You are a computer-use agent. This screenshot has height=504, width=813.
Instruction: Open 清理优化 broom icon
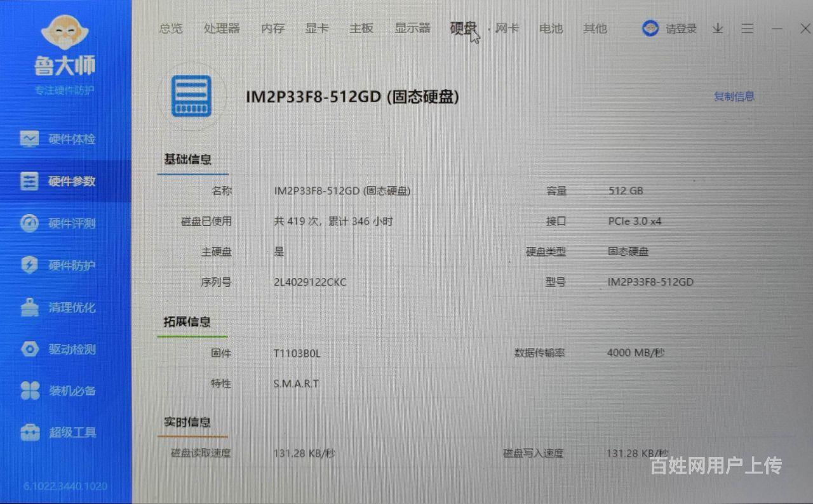[x=29, y=307]
